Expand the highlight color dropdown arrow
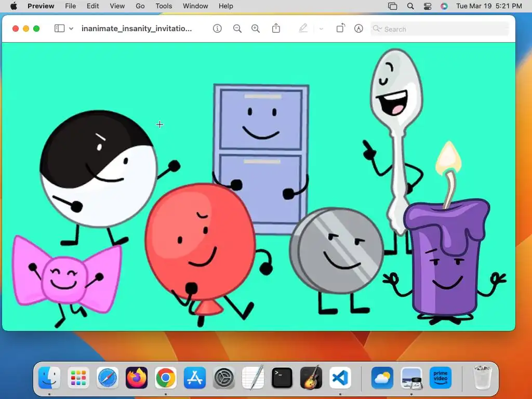Viewport: 532px width, 399px height. point(321,29)
